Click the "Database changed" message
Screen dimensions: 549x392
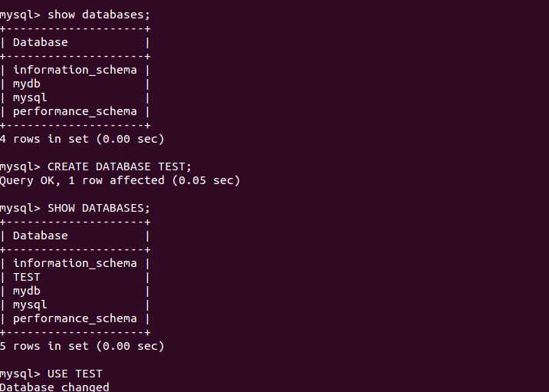coord(54,387)
